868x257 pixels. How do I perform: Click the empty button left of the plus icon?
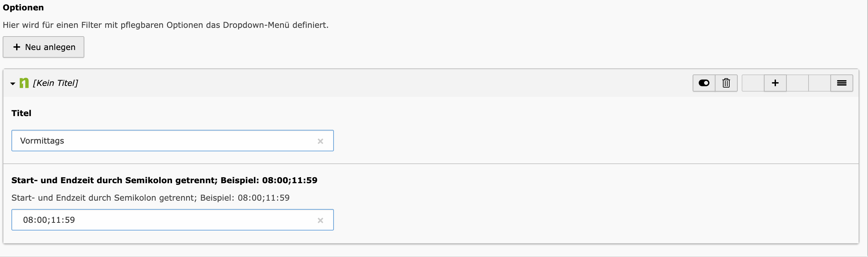(x=753, y=83)
